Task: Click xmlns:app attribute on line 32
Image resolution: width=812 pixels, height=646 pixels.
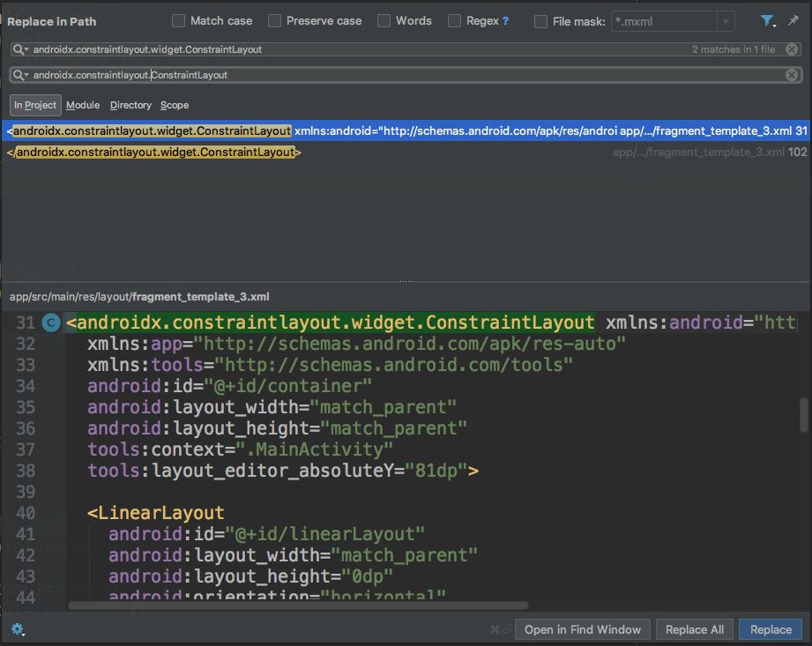Action: 356,344
